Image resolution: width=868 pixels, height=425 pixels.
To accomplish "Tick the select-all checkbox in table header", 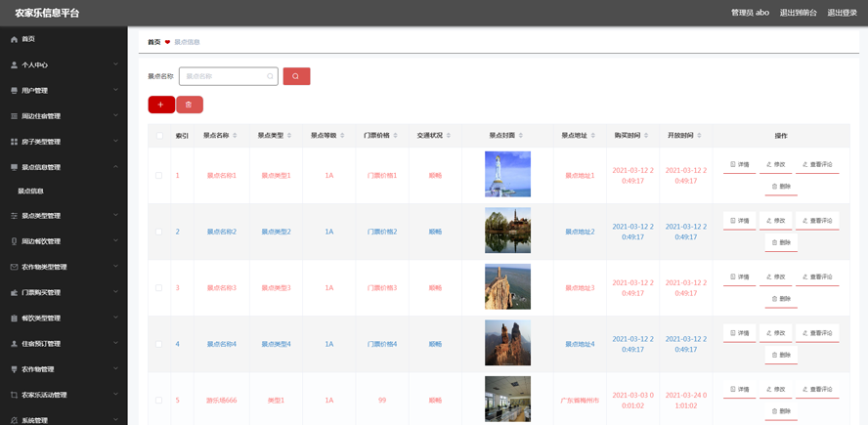I will coord(159,136).
